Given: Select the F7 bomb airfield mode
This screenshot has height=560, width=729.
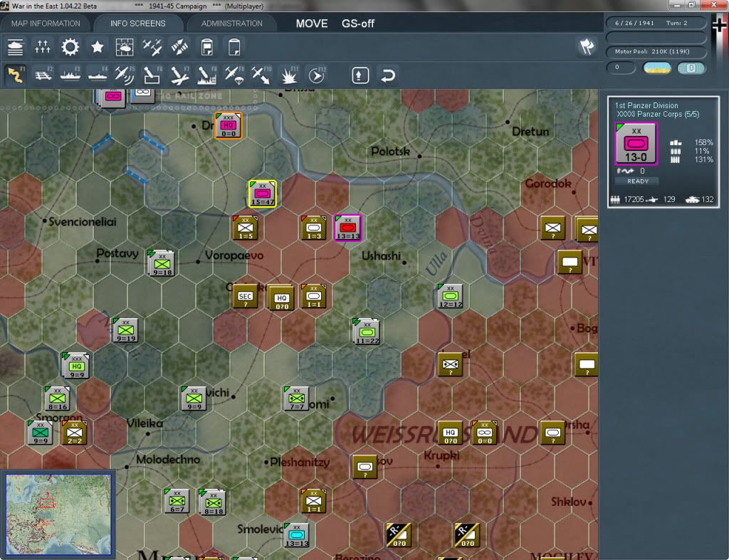Looking at the screenshot, I should click(x=179, y=75).
